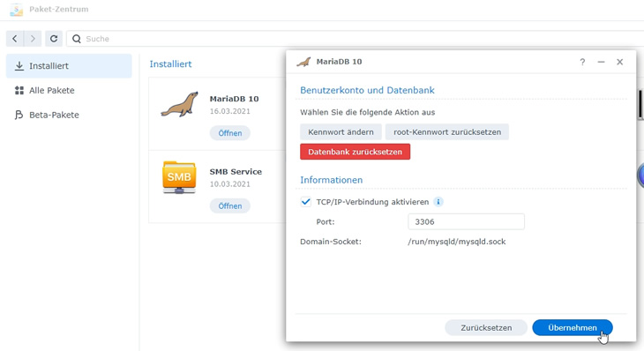Click the Alle Pakete grid icon
Image resolution: width=644 pixels, height=351 pixels.
point(19,90)
